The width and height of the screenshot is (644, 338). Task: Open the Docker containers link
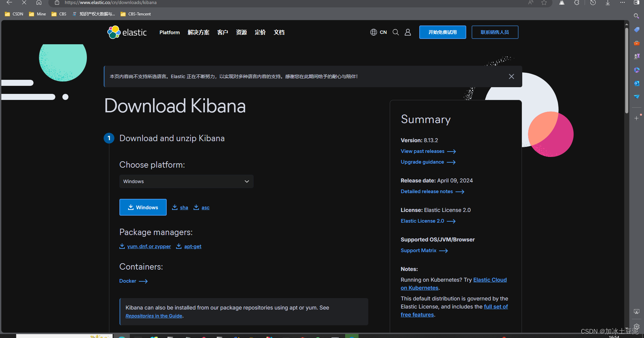[133, 281]
